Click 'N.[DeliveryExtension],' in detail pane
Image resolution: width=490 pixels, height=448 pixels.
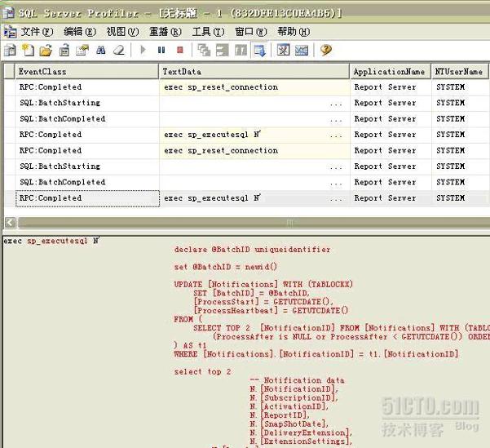[x=301, y=433]
